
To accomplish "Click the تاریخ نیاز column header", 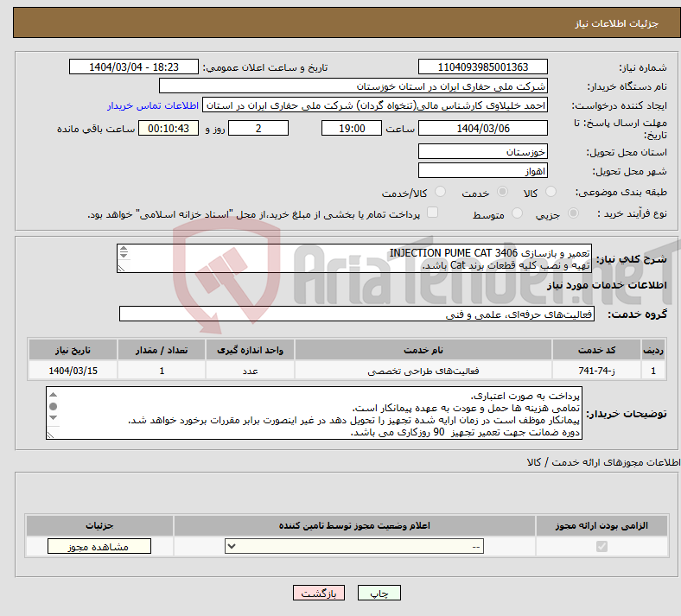I will click(x=73, y=350).
